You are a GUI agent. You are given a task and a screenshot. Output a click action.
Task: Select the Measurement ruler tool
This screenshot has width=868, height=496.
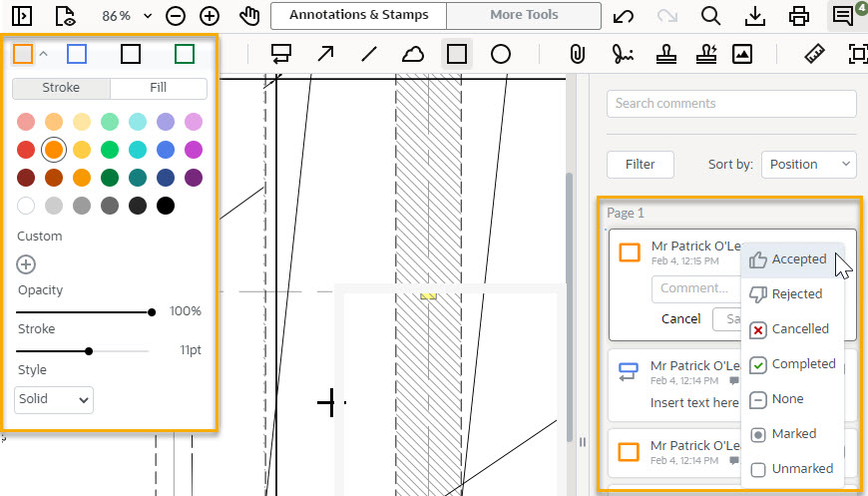(814, 54)
